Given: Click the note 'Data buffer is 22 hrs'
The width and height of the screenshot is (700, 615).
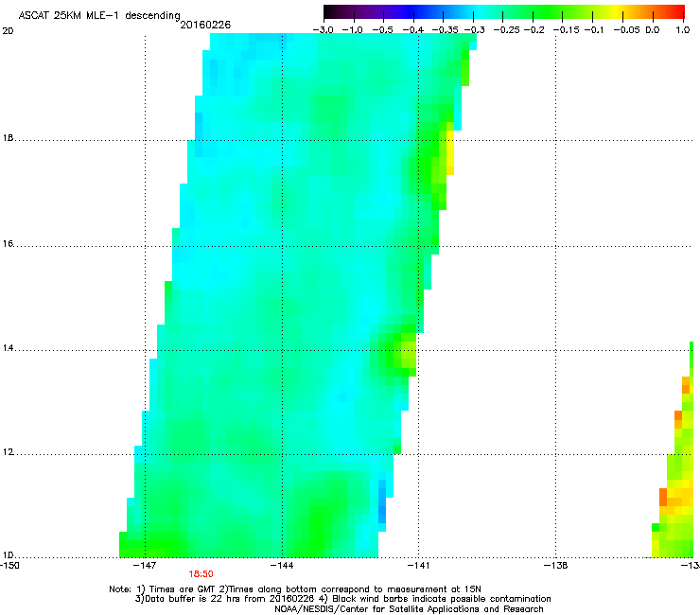Looking at the screenshot, I should (x=194, y=599).
